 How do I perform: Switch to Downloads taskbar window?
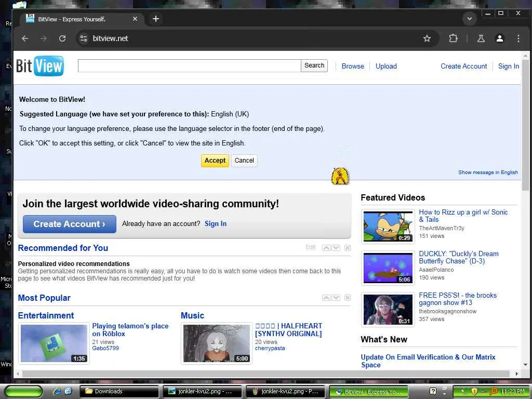[119, 391]
